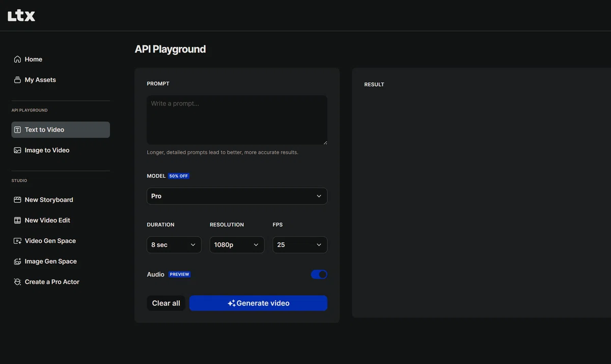Toggle the Audio switch off

pyautogui.click(x=319, y=274)
